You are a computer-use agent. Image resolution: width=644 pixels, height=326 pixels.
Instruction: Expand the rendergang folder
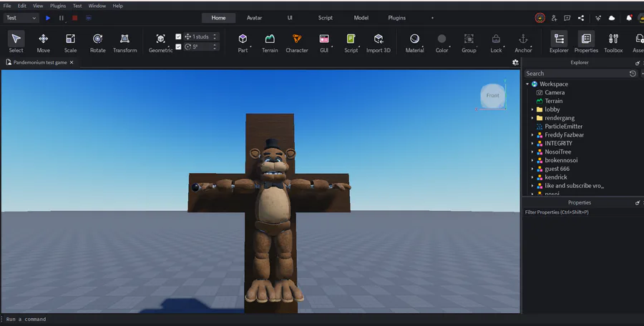click(532, 118)
